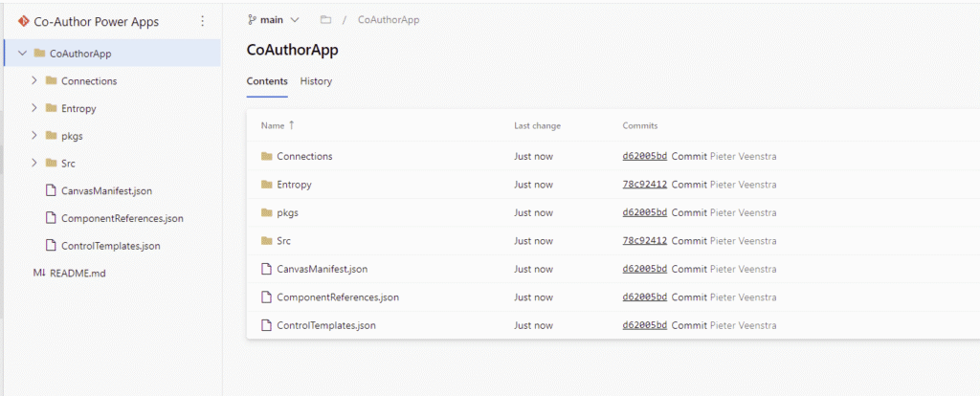Click folder icon beside pkgs in tree
Screen dimensions: 980x396
coord(52,136)
